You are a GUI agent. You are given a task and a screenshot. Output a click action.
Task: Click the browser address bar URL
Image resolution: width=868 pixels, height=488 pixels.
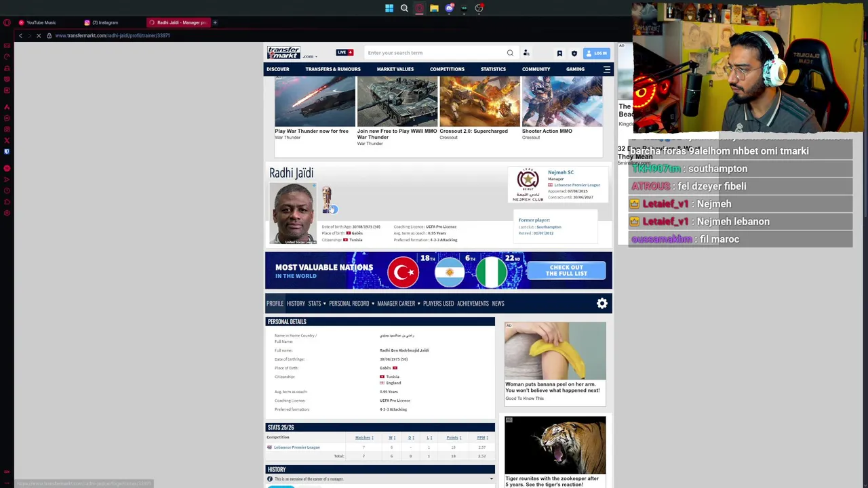point(113,35)
